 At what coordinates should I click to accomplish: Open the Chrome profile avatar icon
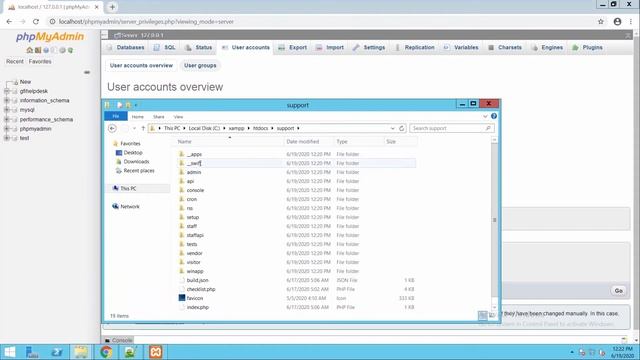(617, 22)
